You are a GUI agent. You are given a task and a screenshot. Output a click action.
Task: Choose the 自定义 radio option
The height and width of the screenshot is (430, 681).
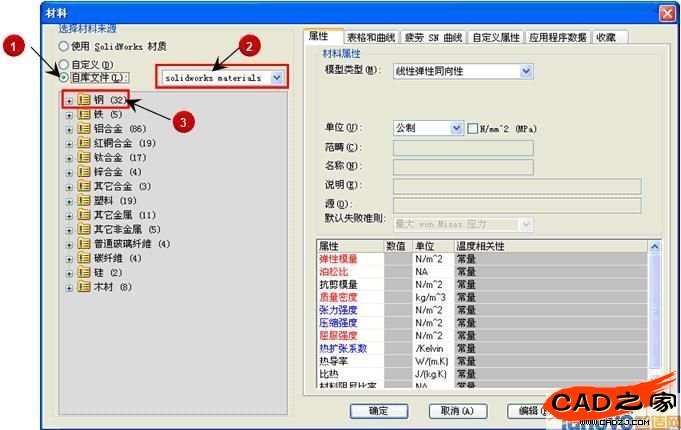point(65,65)
